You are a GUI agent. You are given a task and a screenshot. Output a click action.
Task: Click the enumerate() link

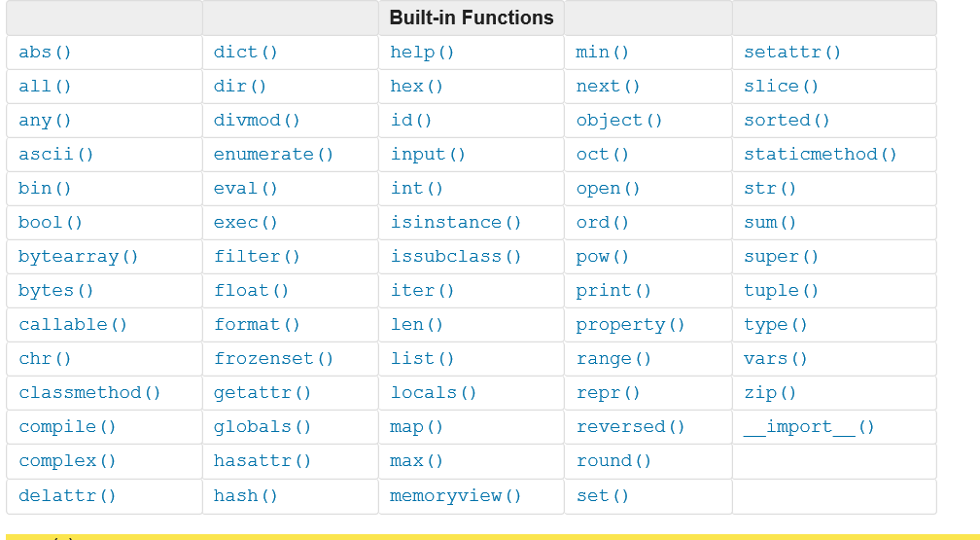click(274, 154)
